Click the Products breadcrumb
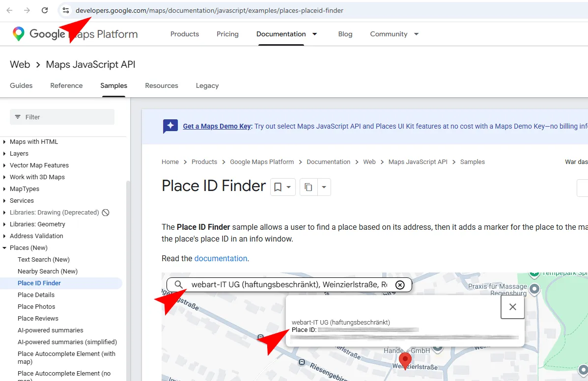 (204, 162)
